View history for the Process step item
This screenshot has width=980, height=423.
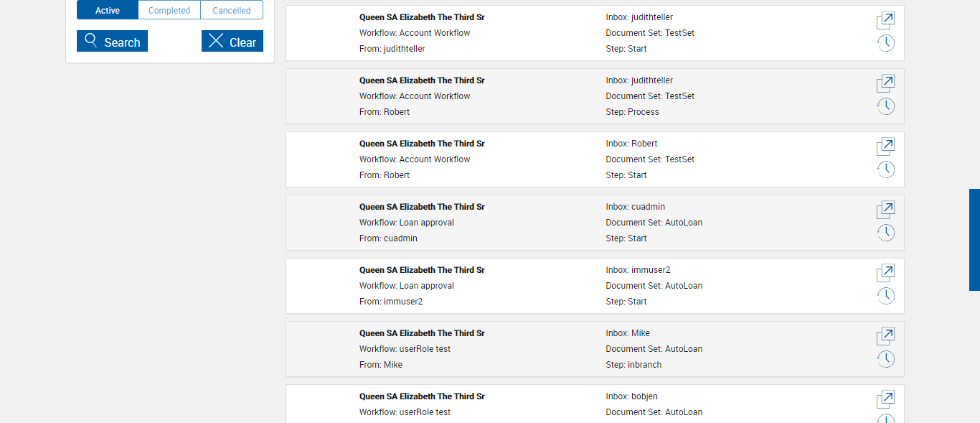885,106
